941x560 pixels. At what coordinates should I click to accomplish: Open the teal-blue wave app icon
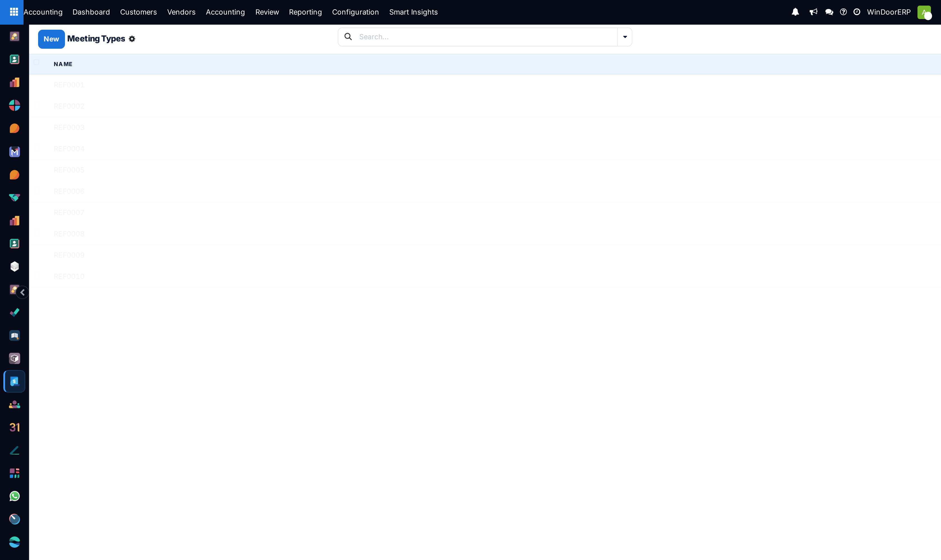tap(14, 542)
